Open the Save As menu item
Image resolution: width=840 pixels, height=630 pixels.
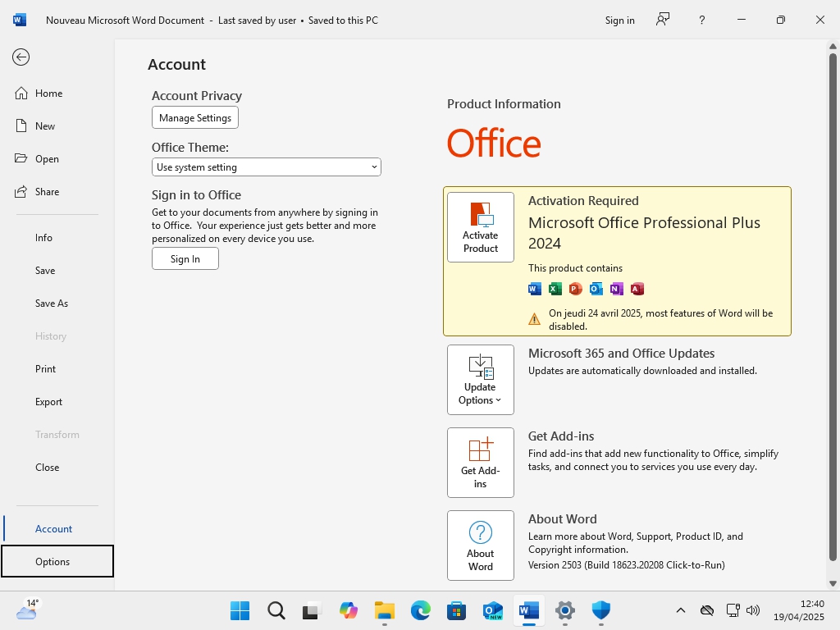[x=52, y=304]
